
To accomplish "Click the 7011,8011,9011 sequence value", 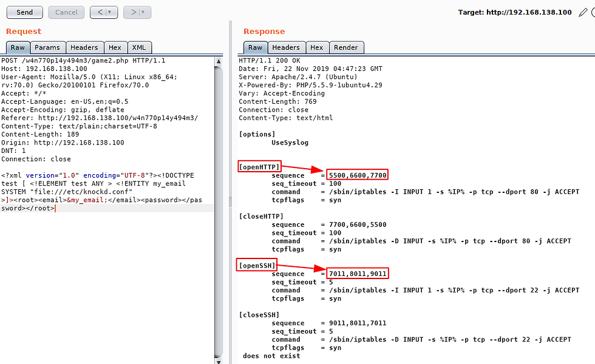I will tap(358, 274).
